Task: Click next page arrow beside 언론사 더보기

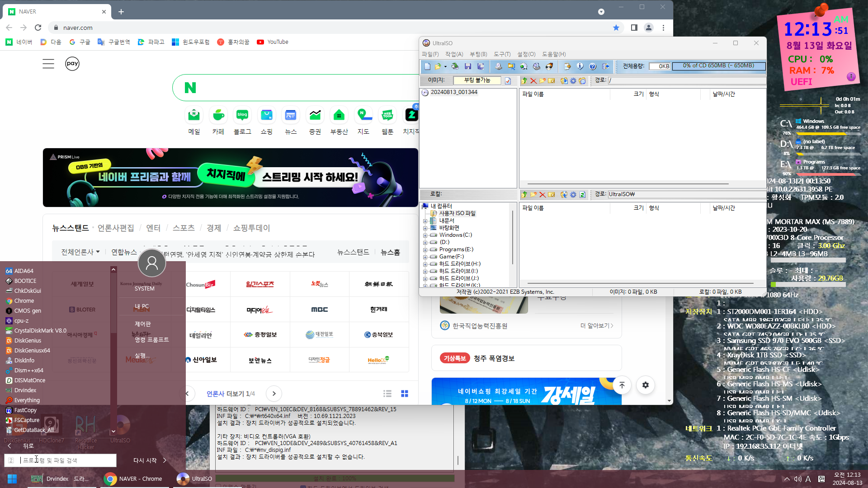Action: (274, 394)
